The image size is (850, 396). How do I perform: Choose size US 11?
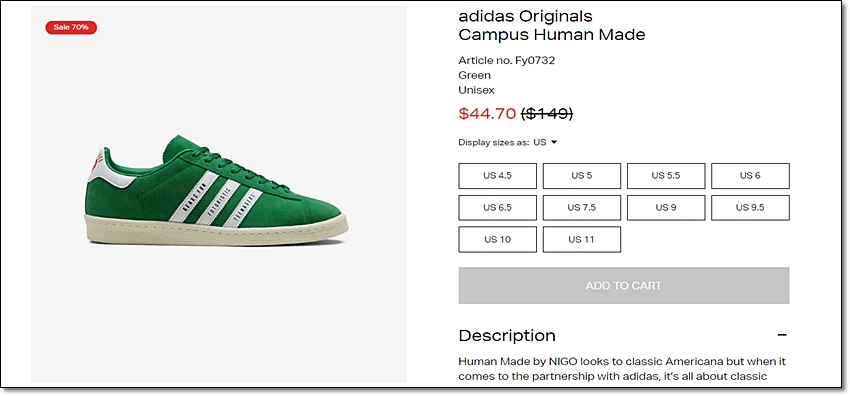pyautogui.click(x=582, y=239)
